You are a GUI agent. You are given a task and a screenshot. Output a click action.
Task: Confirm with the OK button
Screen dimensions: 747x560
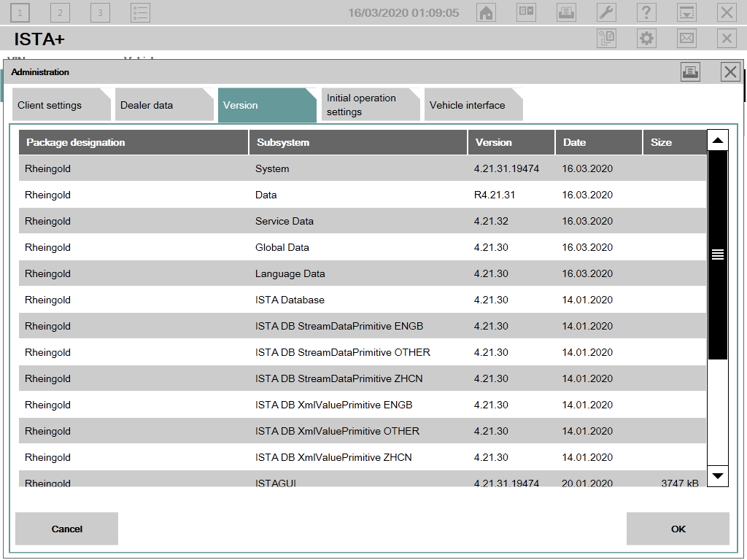pyautogui.click(x=678, y=529)
